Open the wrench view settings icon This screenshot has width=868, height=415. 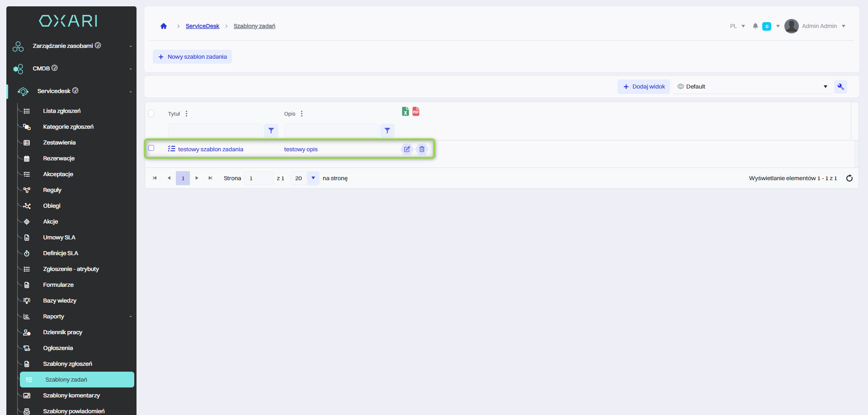pyautogui.click(x=840, y=87)
